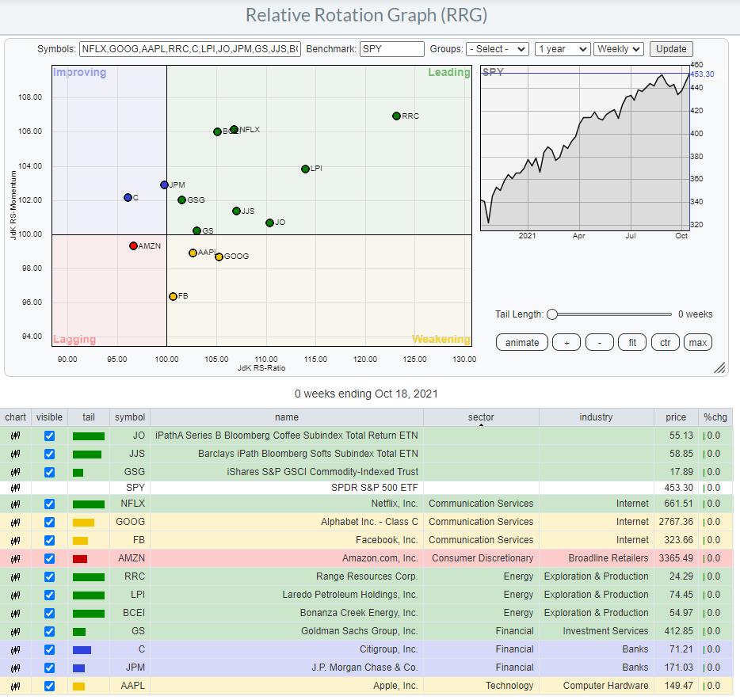Expand the 1 year period dropdown
Viewport: 740px width, 700px height.
[563, 49]
